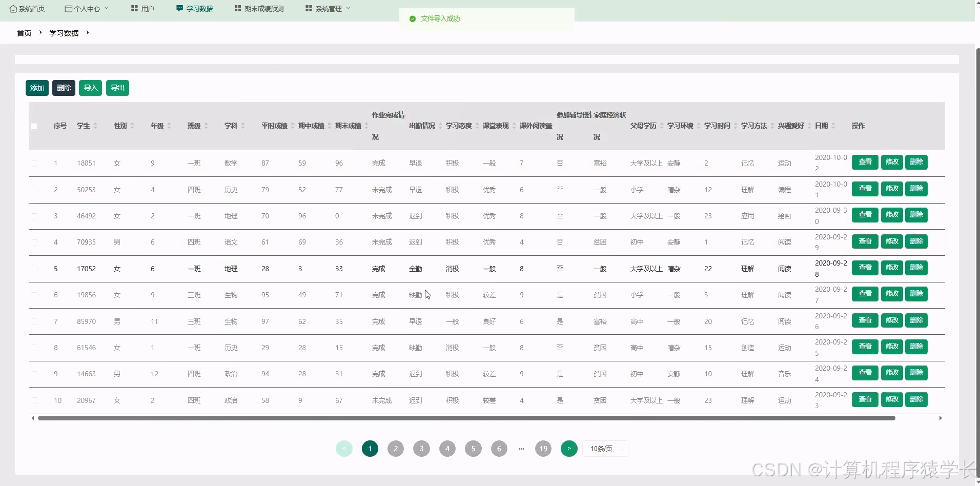Click the 系统管理 grid icon
980x486 pixels.
[x=309, y=9]
